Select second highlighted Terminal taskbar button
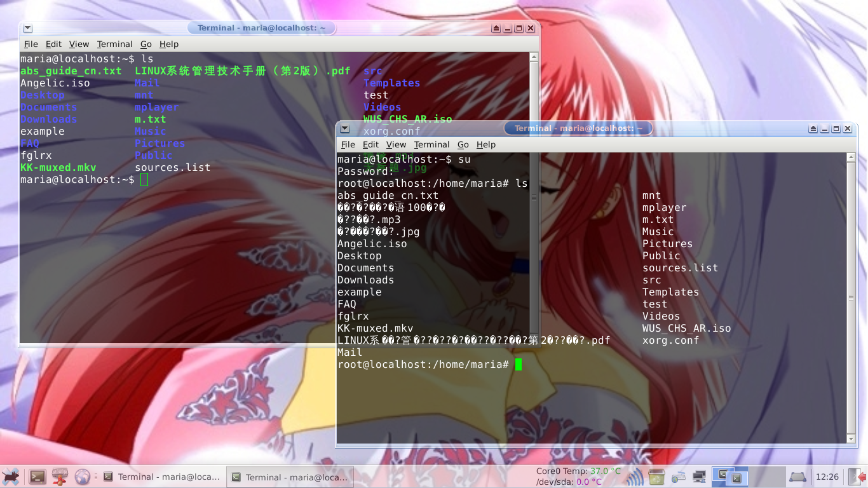 point(289,477)
